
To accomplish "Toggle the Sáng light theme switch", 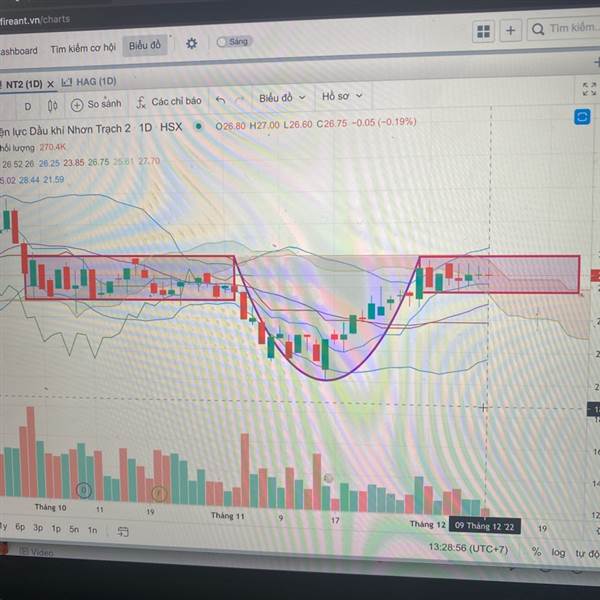I will pos(233,42).
